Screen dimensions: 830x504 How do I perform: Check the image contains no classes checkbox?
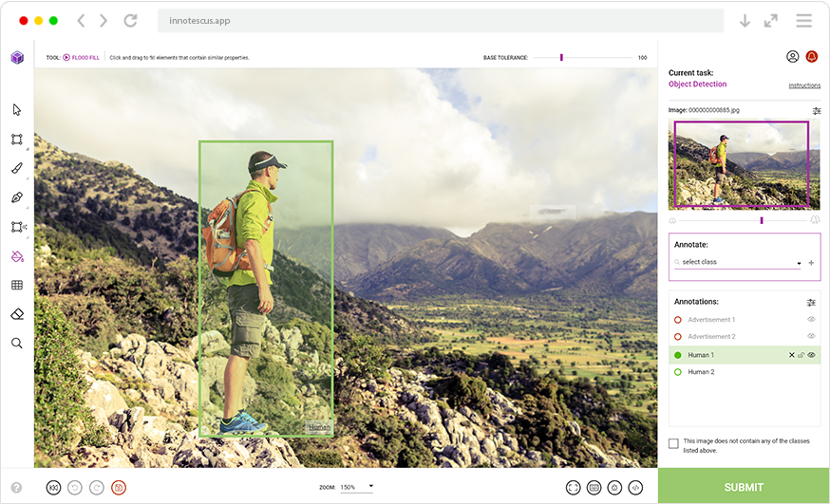pyautogui.click(x=673, y=443)
